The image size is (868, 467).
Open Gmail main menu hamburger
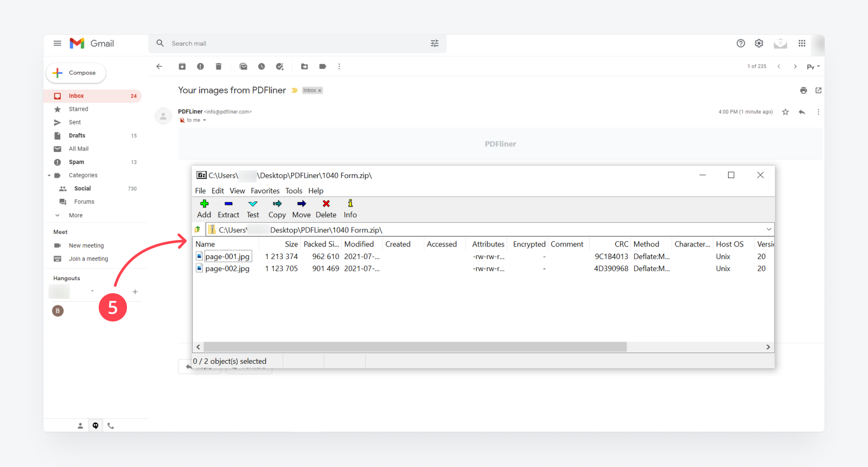pyautogui.click(x=58, y=43)
